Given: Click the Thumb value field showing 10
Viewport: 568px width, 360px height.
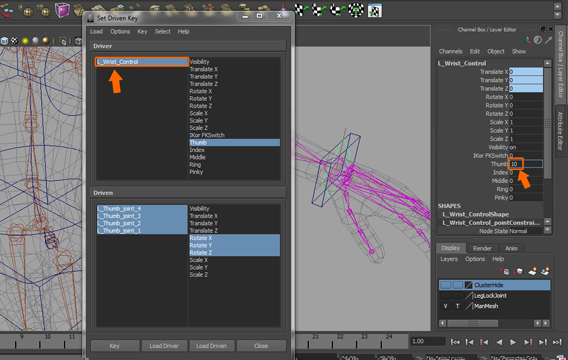Looking at the screenshot, I should coord(526,164).
